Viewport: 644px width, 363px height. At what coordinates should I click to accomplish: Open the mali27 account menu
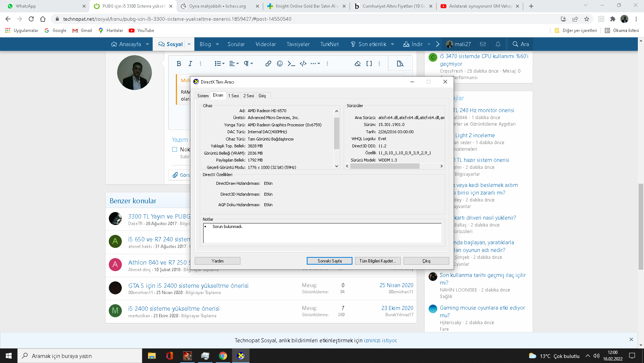click(458, 44)
